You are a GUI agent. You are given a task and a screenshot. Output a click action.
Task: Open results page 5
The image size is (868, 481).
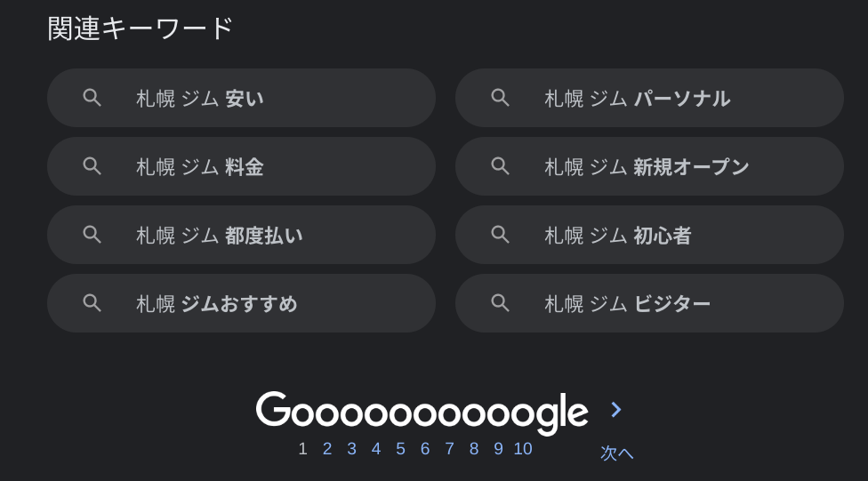[x=400, y=449]
